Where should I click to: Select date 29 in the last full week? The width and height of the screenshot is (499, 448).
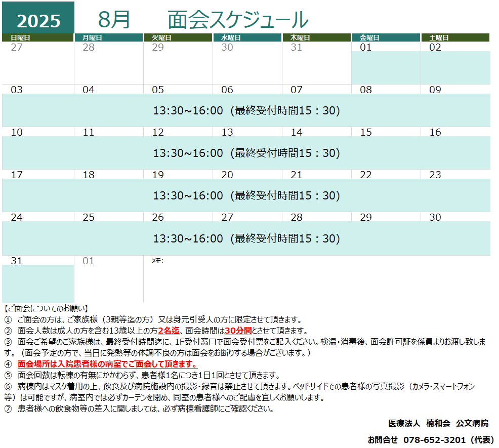pyautogui.click(x=366, y=217)
